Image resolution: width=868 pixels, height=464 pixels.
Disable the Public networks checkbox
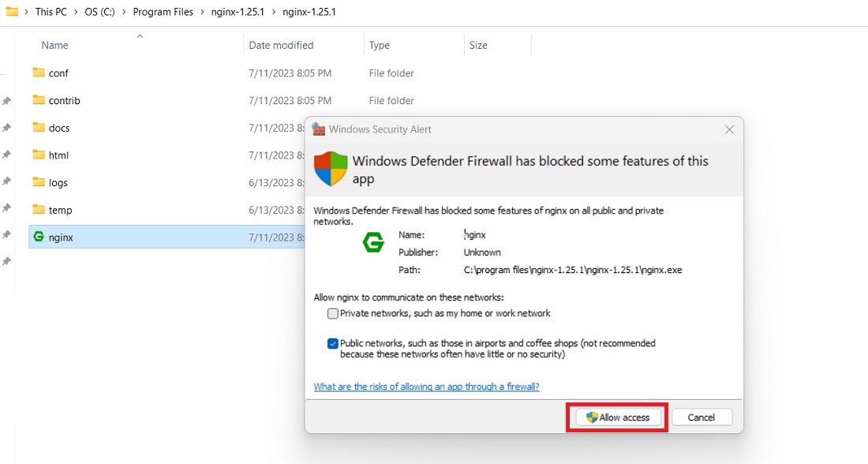333,342
